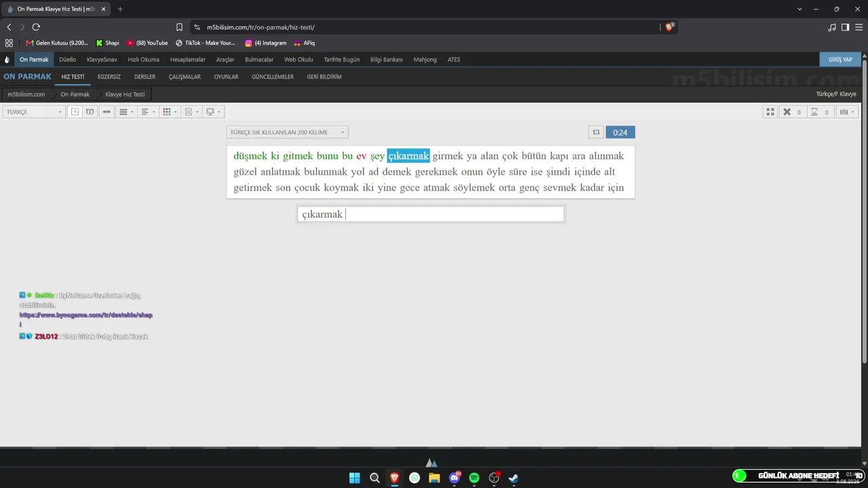The image size is (868, 488).
Task: Click the 0:24 countdown timer button
Action: [620, 133]
